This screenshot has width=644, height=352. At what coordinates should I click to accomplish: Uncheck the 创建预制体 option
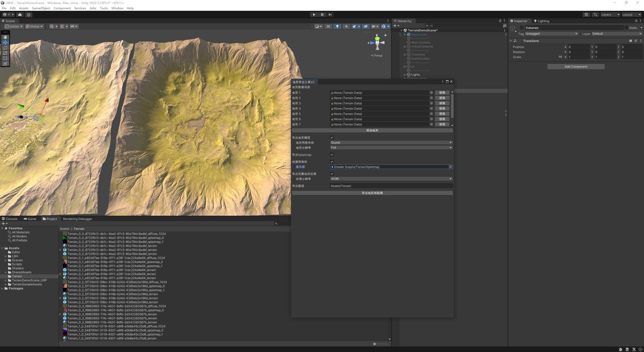(331, 162)
